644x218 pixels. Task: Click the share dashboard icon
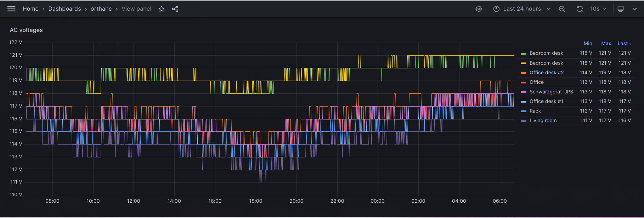(x=175, y=9)
